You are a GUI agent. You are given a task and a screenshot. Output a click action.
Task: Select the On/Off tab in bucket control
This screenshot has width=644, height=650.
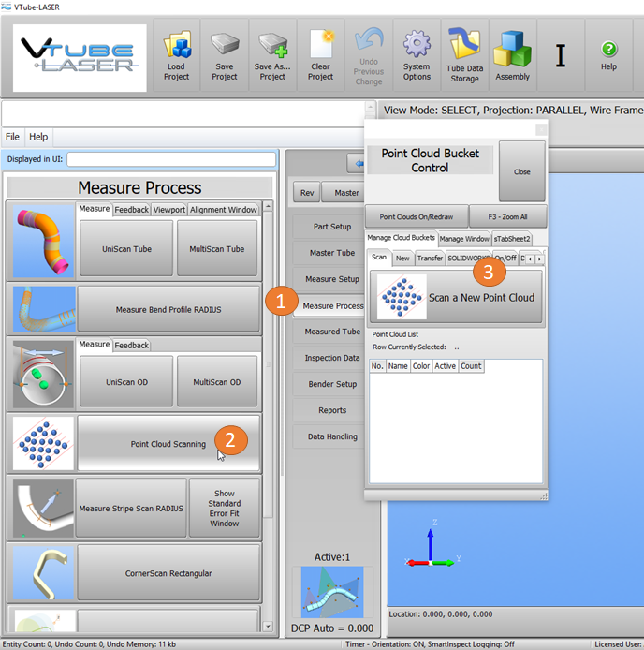(505, 258)
